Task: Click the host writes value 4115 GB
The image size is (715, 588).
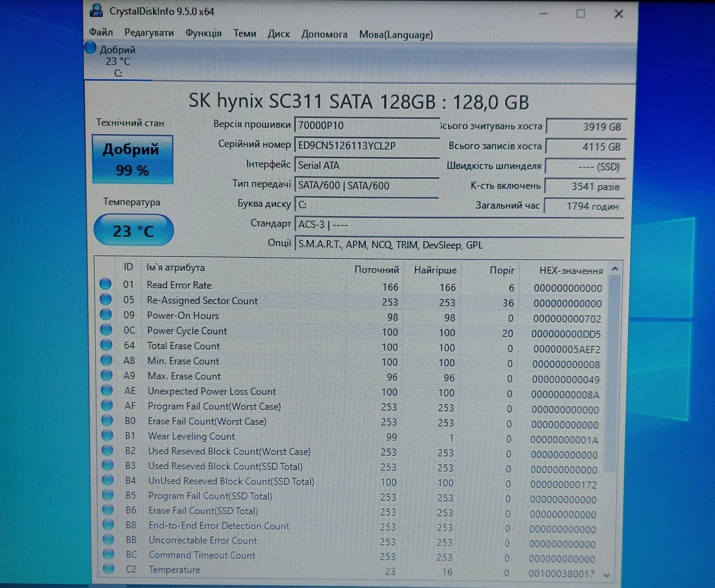Action: 586,147
